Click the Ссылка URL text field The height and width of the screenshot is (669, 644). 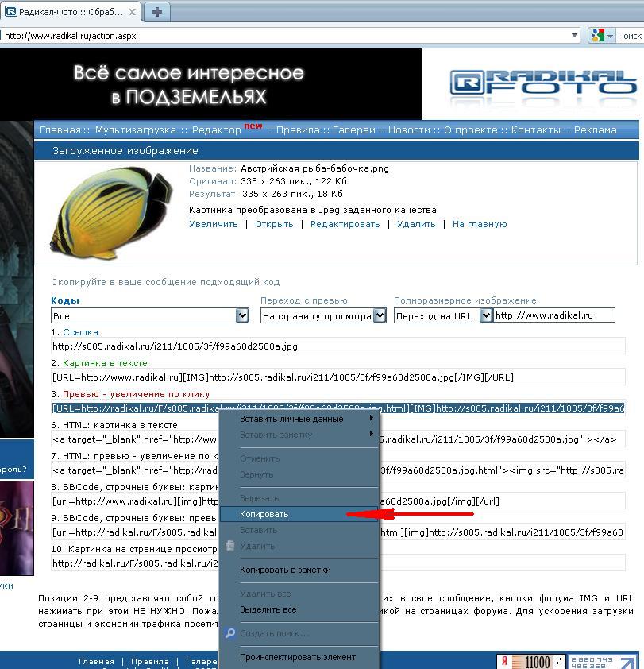(x=338, y=346)
